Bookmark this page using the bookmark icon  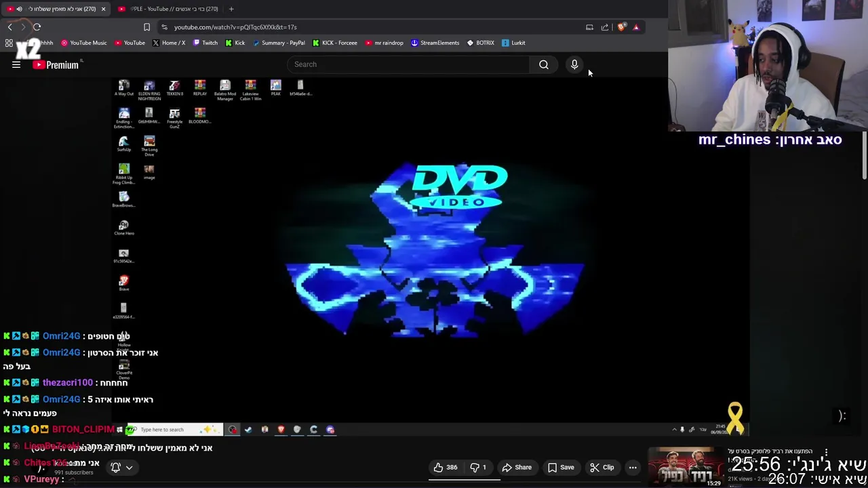click(x=146, y=27)
